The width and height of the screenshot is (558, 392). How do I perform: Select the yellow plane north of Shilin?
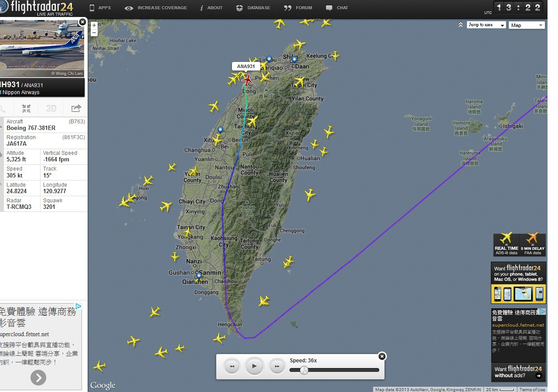[299, 44]
